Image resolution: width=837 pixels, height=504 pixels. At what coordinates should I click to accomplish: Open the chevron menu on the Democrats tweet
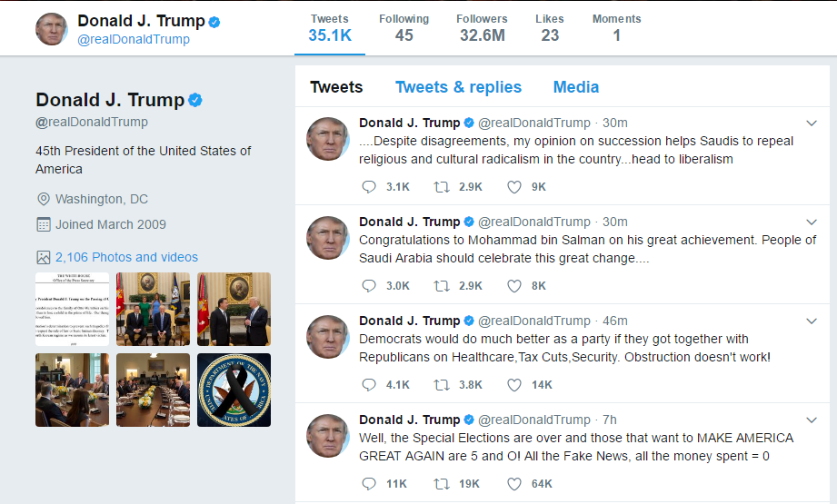pyautogui.click(x=812, y=321)
